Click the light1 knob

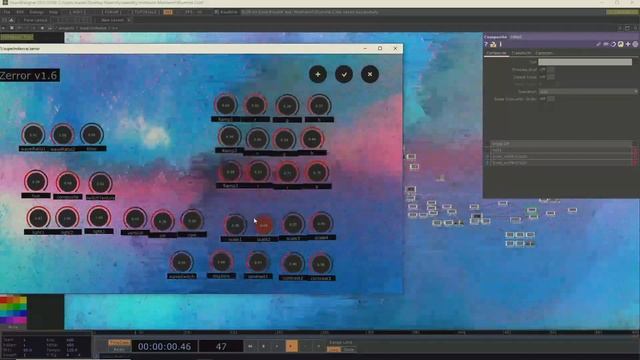click(38, 218)
